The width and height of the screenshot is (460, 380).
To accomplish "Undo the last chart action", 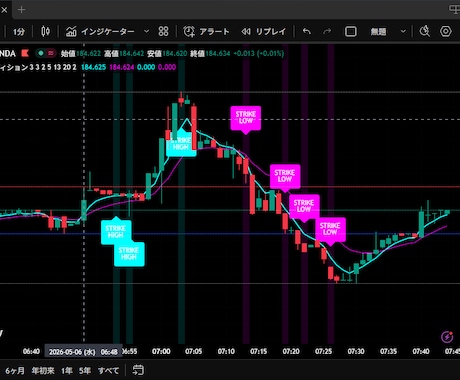I will tap(307, 32).
